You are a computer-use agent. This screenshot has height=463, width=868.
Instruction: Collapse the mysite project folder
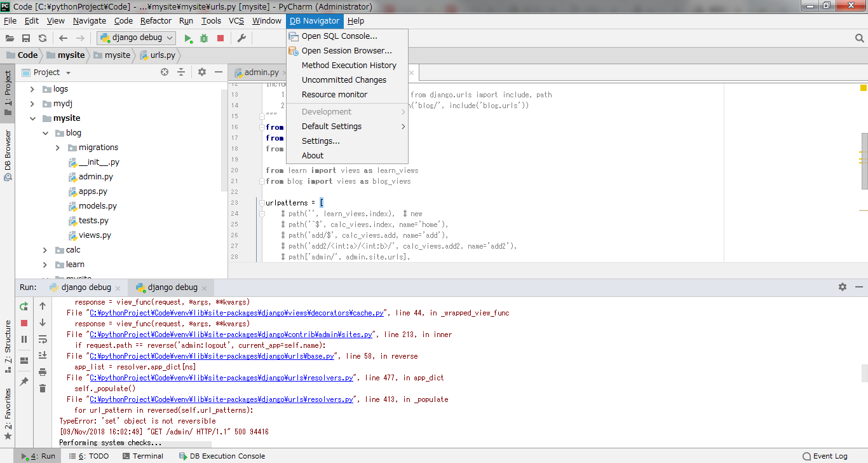[x=32, y=118]
